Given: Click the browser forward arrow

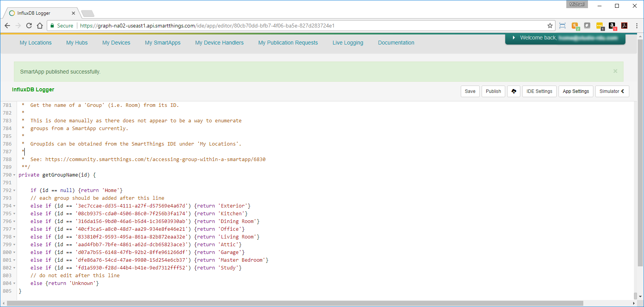Looking at the screenshot, I should pos(18,26).
